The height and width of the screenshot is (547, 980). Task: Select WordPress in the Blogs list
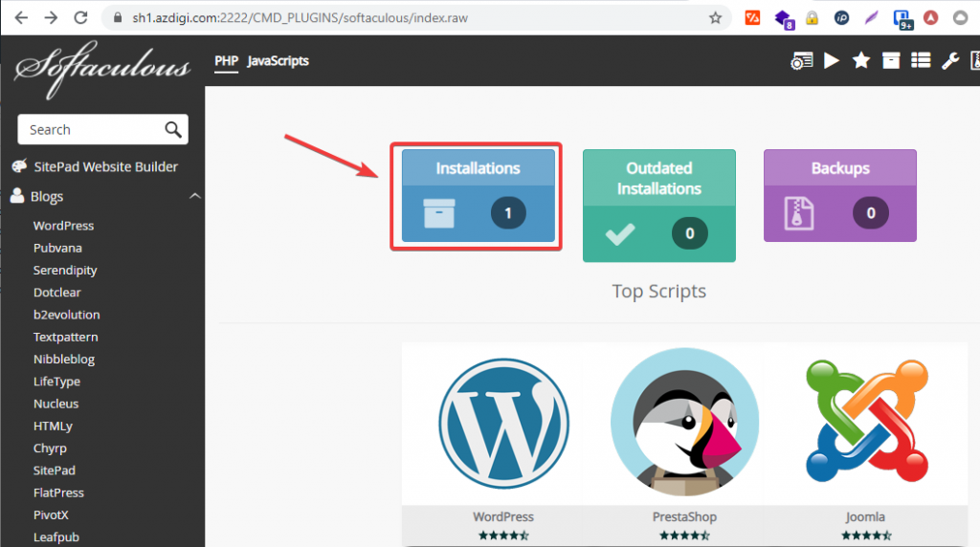click(63, 226)
